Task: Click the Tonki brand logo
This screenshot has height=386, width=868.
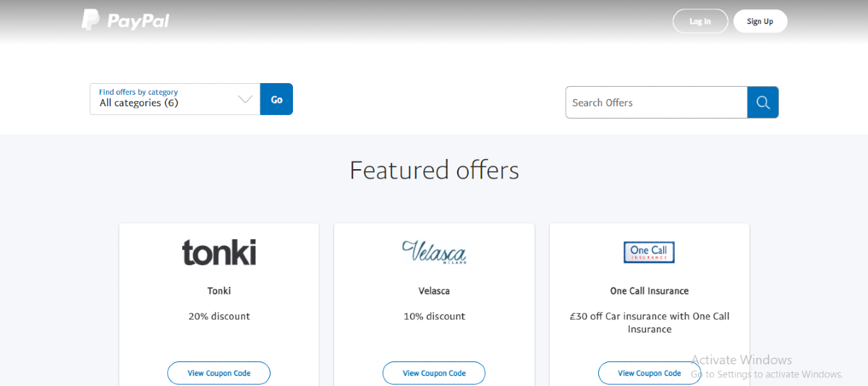Action: point(218,252)
